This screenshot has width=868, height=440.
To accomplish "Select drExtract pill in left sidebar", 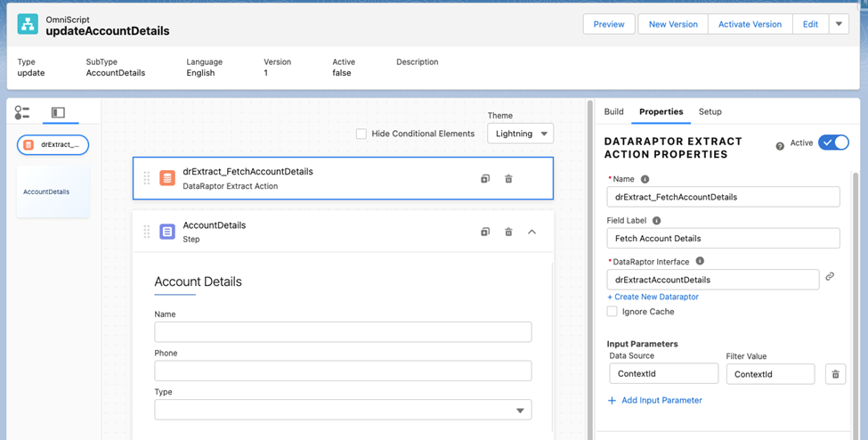I will 53,144.
